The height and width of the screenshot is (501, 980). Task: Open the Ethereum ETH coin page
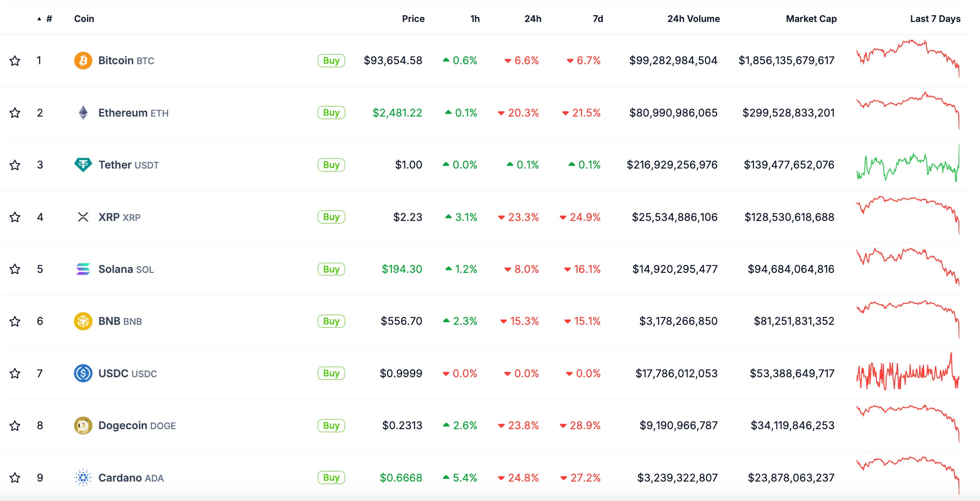(133, 113)
